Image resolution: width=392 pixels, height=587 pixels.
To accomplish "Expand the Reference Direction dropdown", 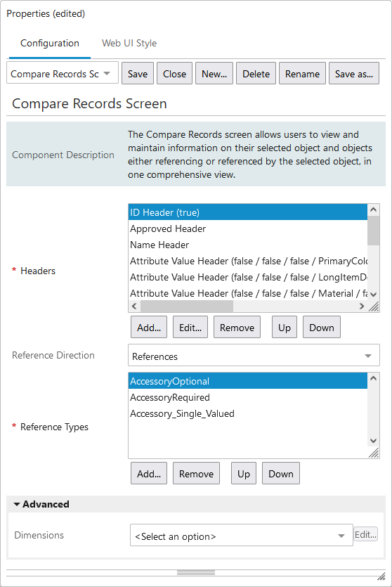I will tap(254, 355).
